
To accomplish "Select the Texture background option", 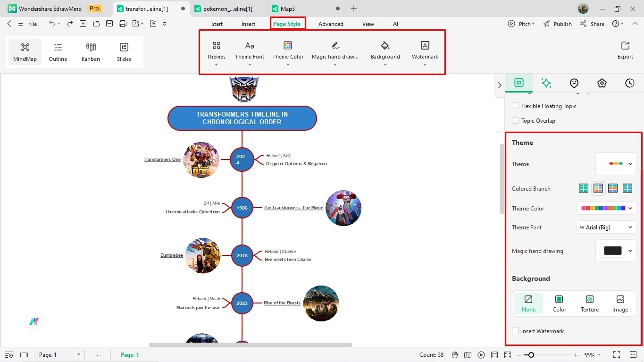I will coord(590,303).
